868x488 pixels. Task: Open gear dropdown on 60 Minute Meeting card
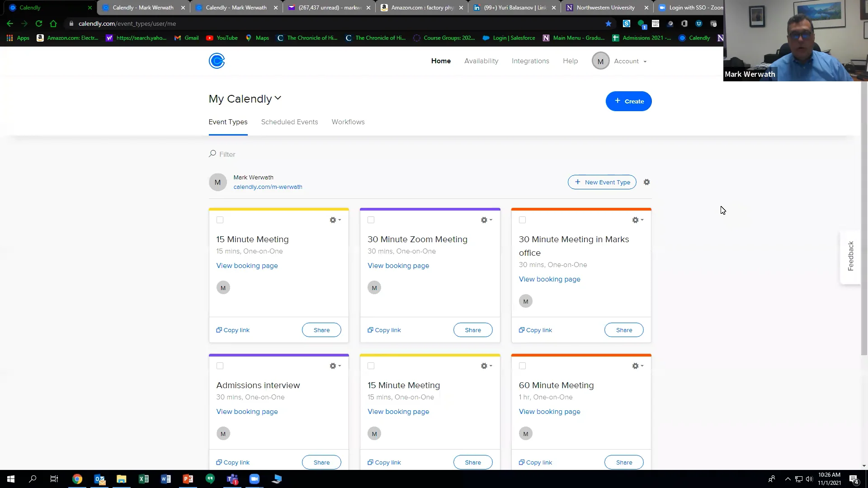637,366
